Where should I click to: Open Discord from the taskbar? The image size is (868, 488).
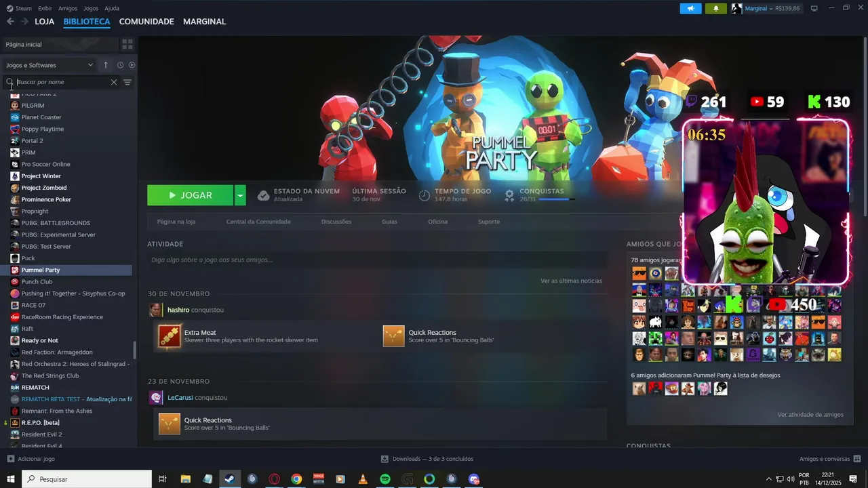coord(474,479)
